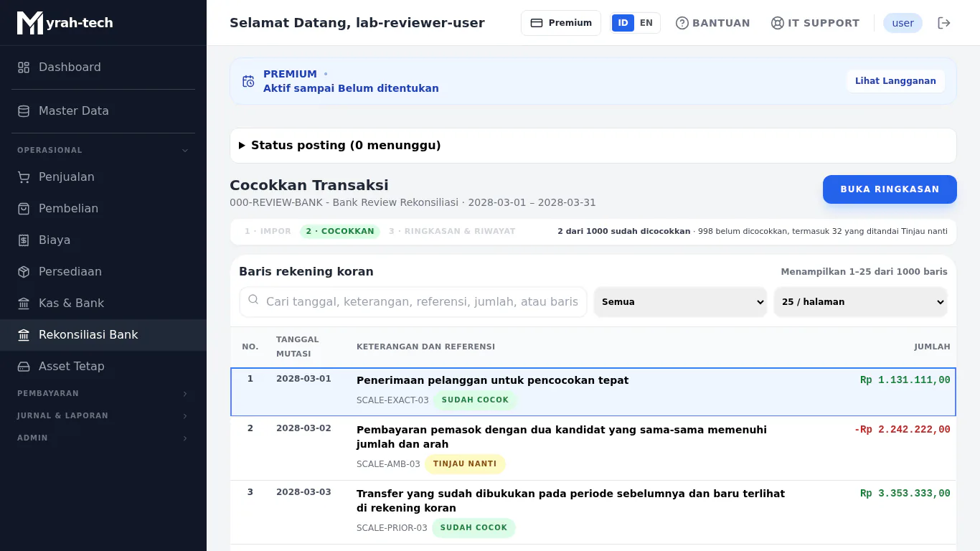
Task: Select row SCALE-AMB-03 Pembayaran pemasok
Action: [593, 448]
